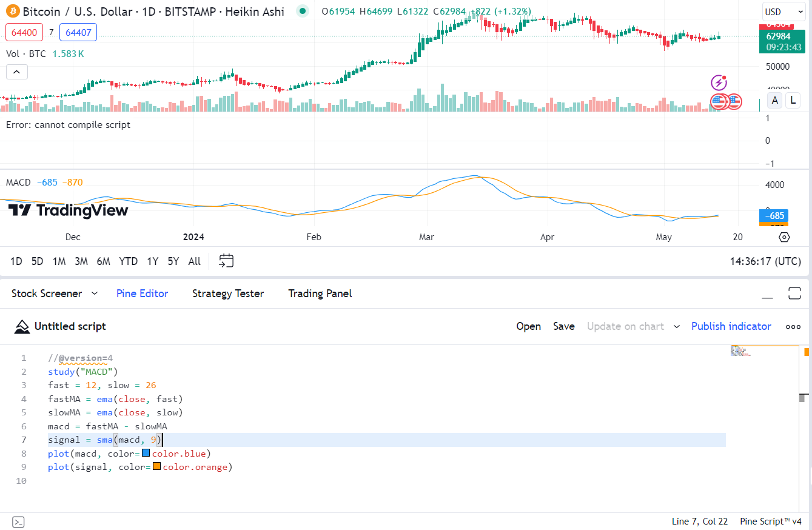Click the red 64400 sell price button
Viewport: 812px width, 530px height.
click(24, 32)
